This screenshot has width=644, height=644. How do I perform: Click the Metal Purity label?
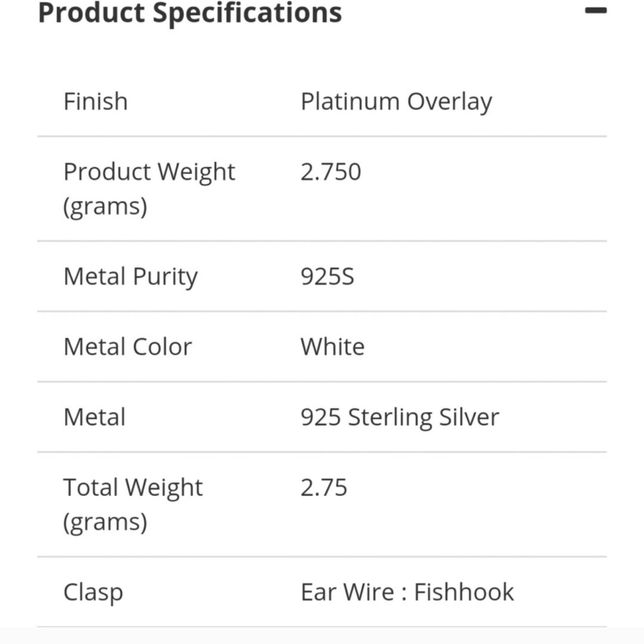tap(131, 276)
